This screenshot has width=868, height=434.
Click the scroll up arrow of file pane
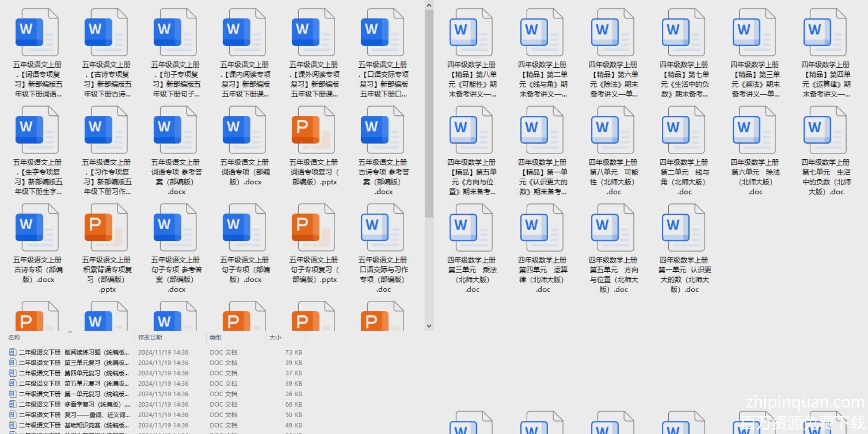click(x=429, y=5)
